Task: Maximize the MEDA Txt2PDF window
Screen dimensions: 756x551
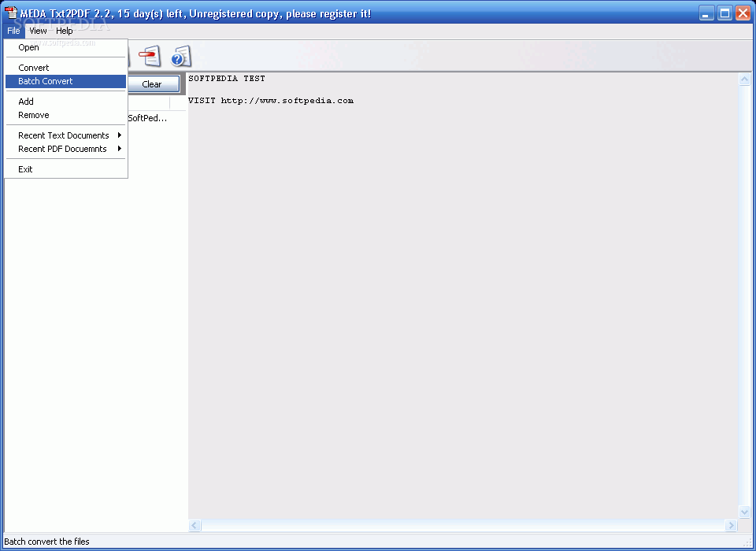Action: click(724, 13)
